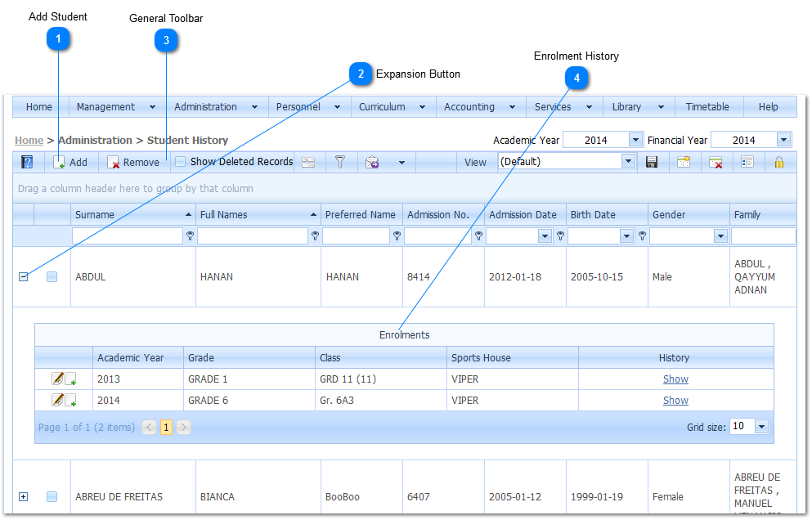This screenshot has height=520, width=812.
Task: Save the view with floppy disk icon
Action: [x=652, y=162]
